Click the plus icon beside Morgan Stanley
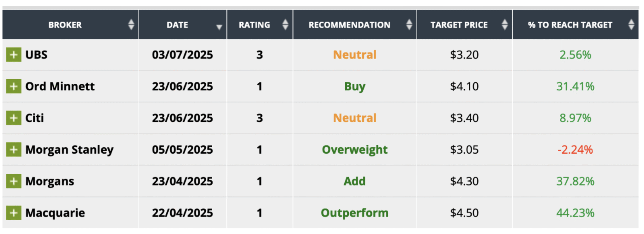This screenshot has height=234, width=644. tap(14, 150)
